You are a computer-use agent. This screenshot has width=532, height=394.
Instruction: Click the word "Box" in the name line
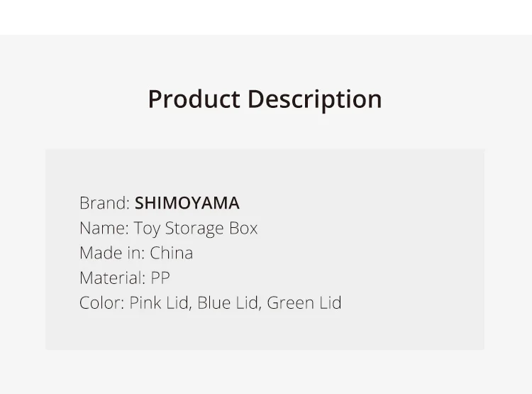[243, 228]
